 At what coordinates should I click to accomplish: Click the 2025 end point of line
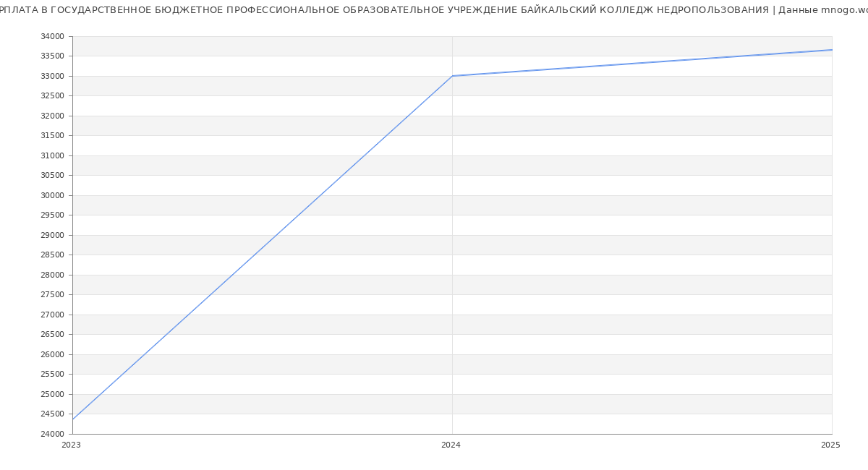831,50
